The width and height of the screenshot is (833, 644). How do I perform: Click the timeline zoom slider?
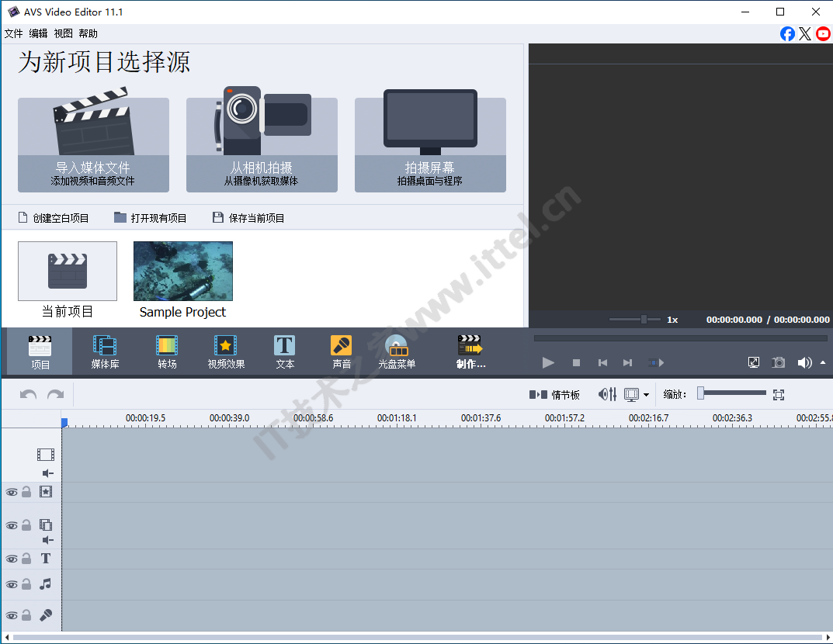pyautogui.click(x=733, y=393)
